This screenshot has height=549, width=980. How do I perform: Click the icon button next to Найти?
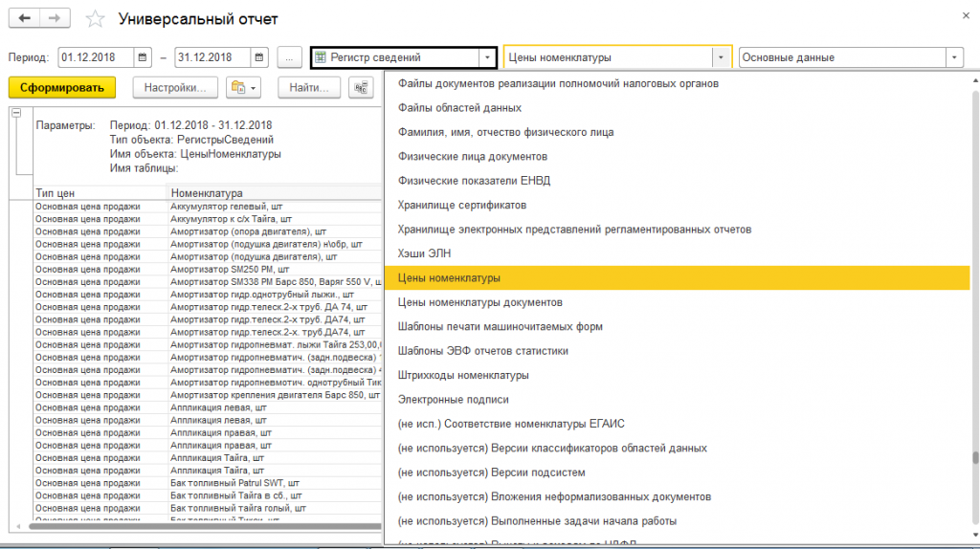(361, 88)
